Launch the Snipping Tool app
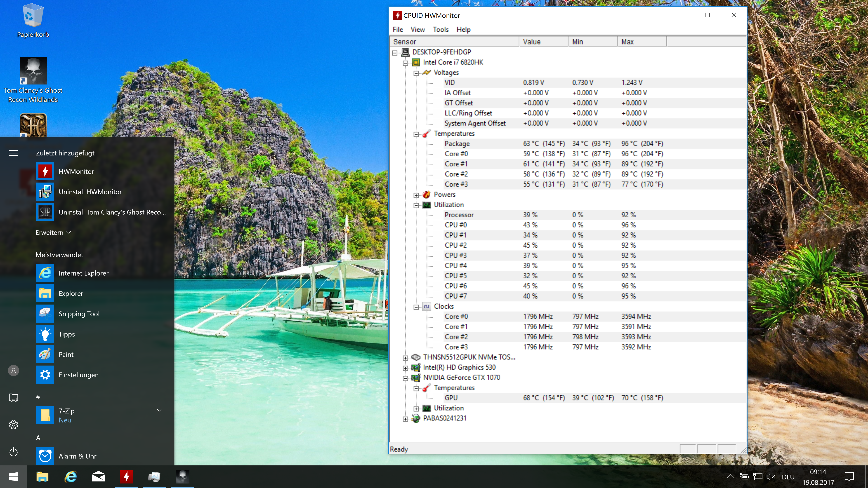 [101, 314]
